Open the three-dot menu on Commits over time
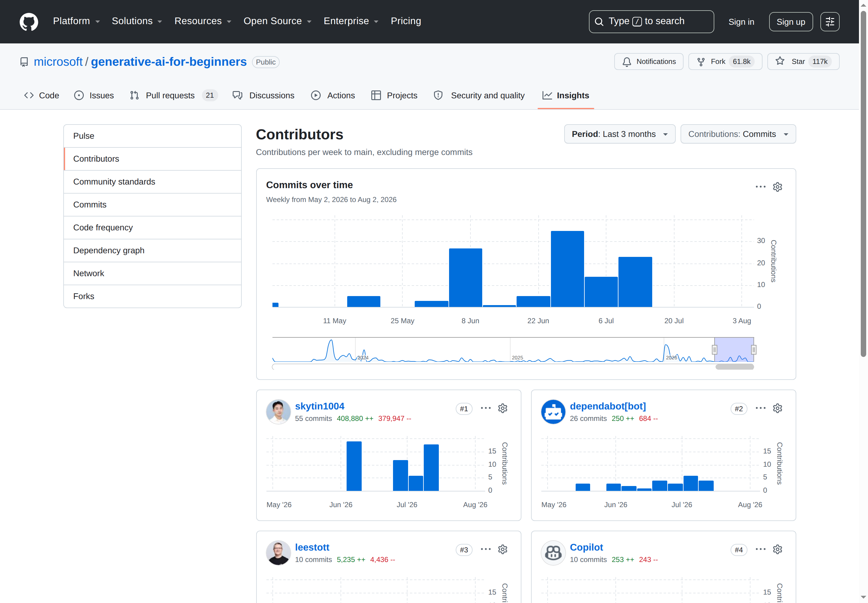 760,187
